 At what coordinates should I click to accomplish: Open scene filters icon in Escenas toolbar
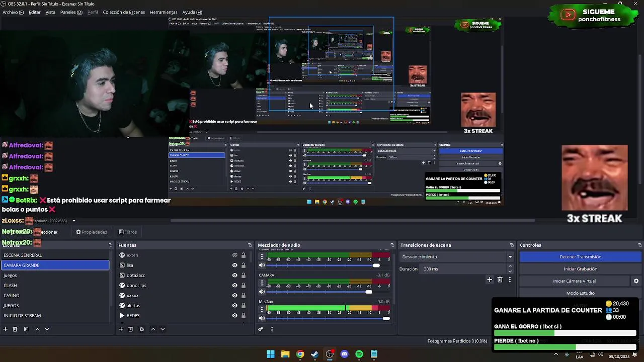26,329
